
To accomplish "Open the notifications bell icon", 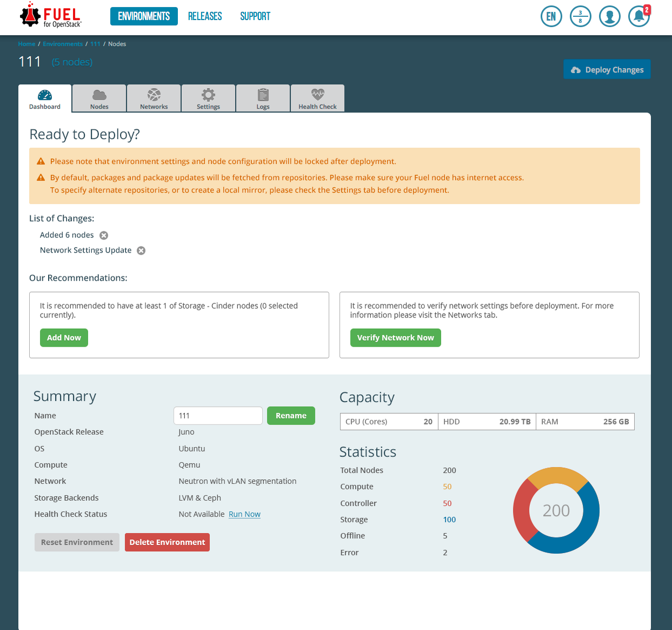I will click(x=638, y=16).
